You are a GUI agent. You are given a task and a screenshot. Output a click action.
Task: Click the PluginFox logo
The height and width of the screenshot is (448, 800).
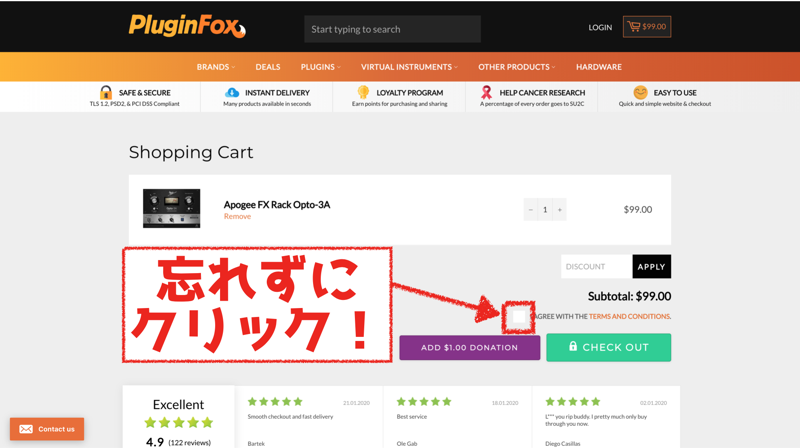[187, 26]
